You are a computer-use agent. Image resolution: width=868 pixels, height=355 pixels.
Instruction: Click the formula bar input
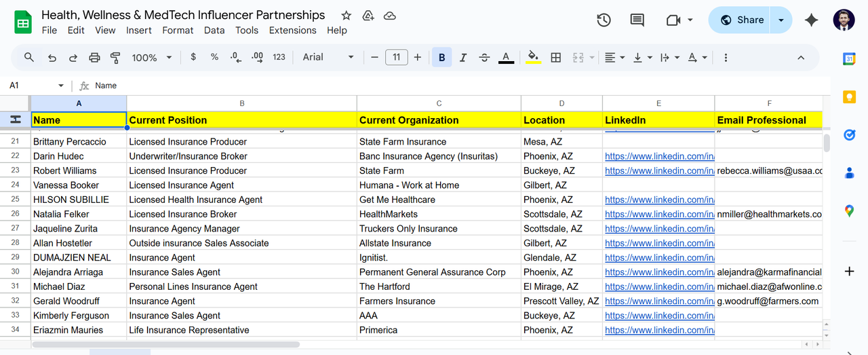click(461, 86)
